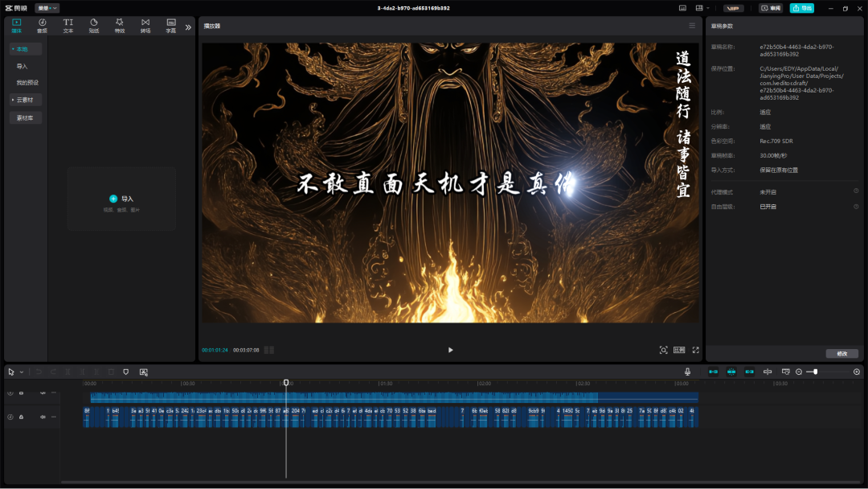The image size is (868, 489).
Task: Switch to the 贴纸 (Stickers) tab
Action: (x=94, y=26)
